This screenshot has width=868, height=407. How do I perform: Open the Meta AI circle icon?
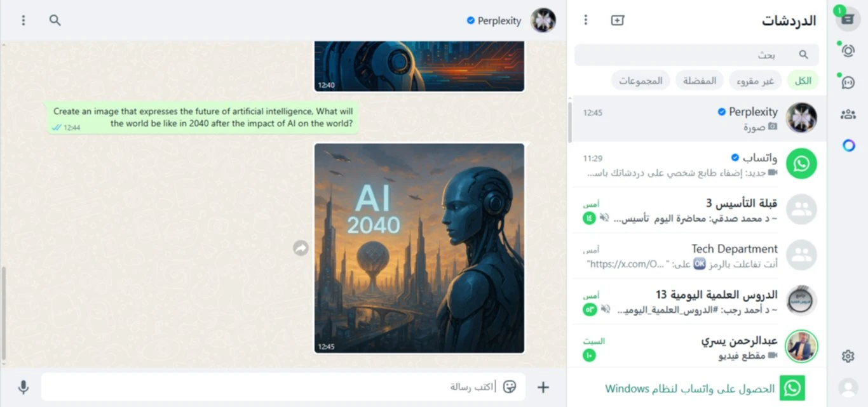click(x=848, y=145)
